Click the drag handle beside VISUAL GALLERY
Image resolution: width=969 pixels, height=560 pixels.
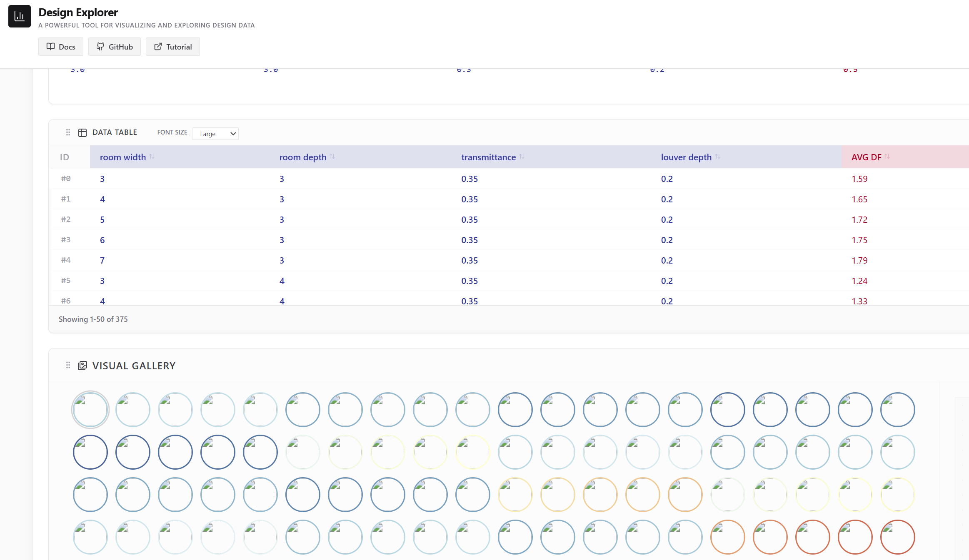click(x=68, y=365)
